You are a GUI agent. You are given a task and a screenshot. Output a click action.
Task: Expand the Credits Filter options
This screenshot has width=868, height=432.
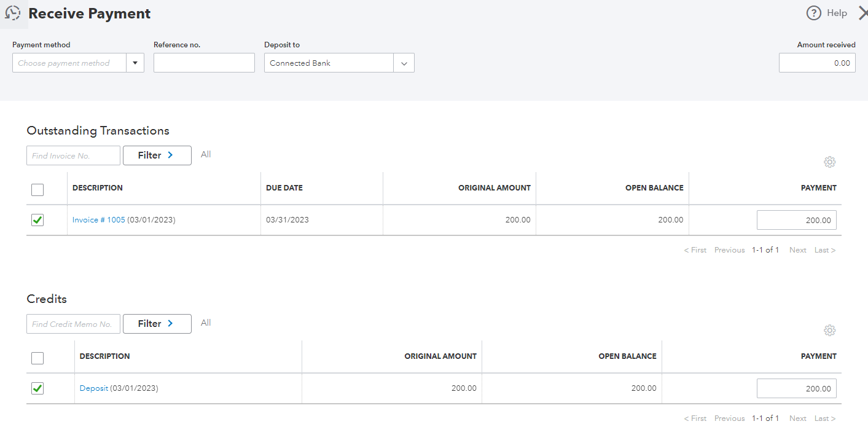click(x=157, y=324)
